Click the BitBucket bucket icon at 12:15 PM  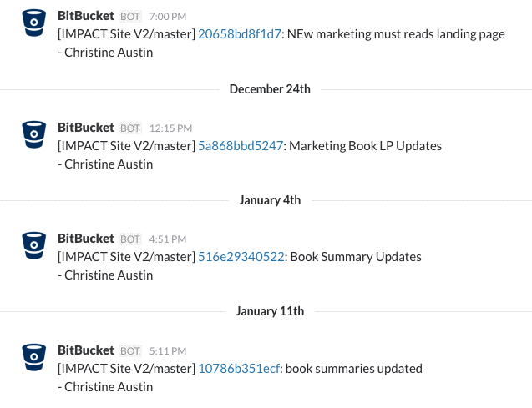click(x=34, y=134)
